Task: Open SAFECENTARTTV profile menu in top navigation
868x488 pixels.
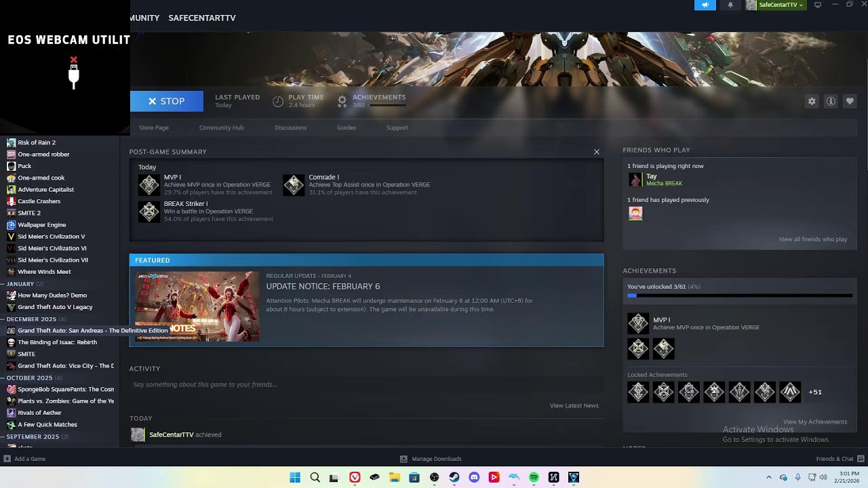Action: (x=202, y=18)
